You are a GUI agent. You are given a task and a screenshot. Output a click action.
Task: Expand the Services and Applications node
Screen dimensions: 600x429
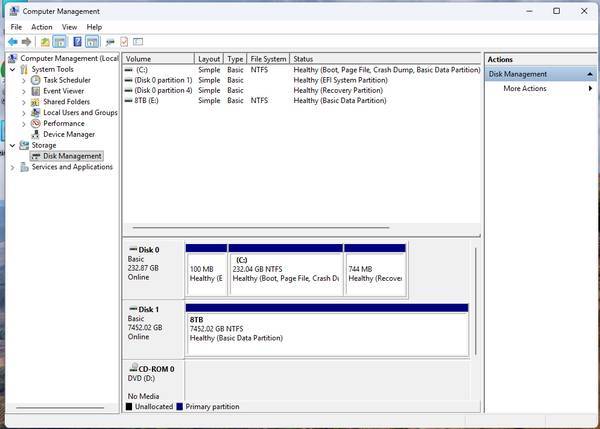click(12, 167)
